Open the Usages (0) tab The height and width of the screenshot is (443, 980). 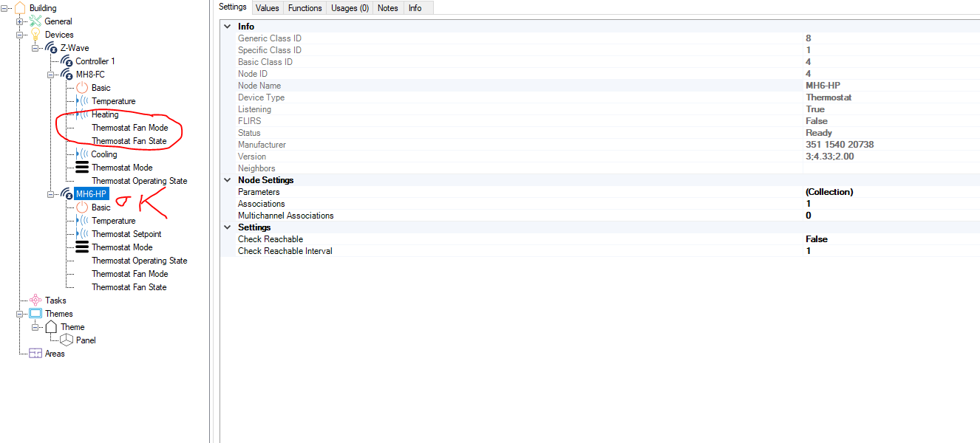pos(350,8)
